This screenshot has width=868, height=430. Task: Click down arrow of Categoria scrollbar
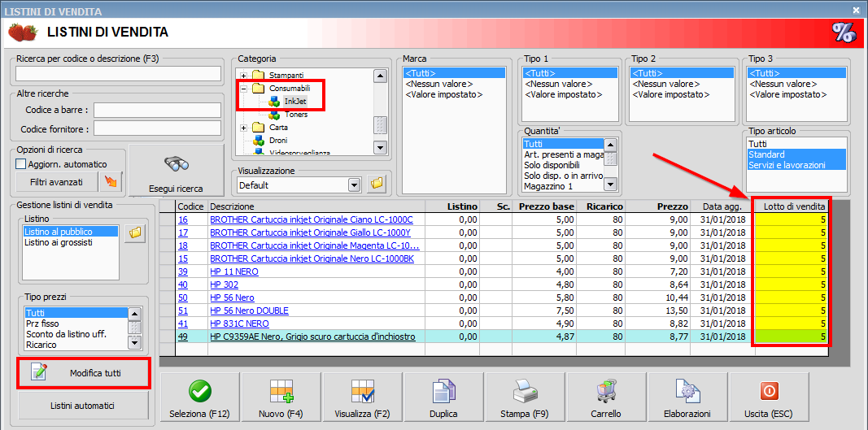380,147
